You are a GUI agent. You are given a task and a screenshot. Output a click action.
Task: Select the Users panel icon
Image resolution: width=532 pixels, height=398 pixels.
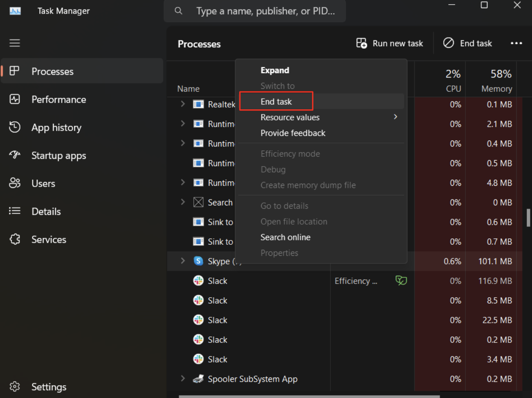click(x=15, y=183)
